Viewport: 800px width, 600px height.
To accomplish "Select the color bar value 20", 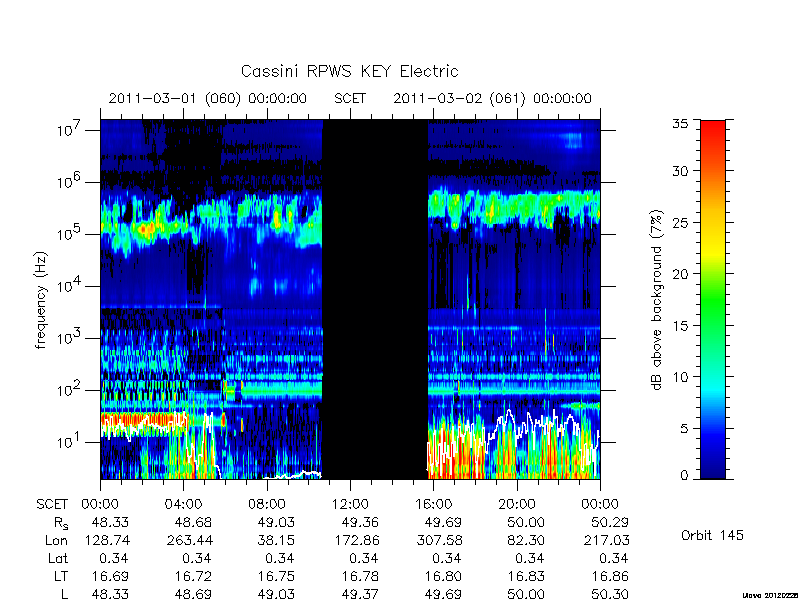I will 680,273.
